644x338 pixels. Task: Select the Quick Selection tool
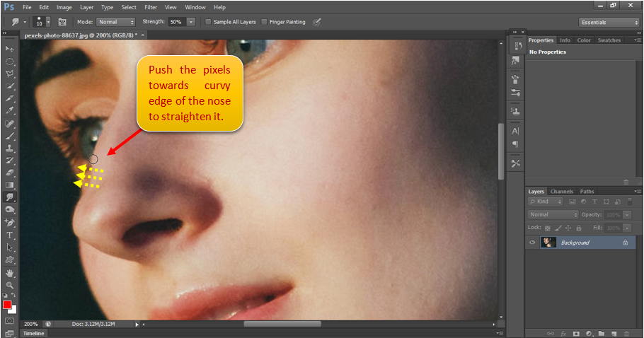click(x=9, y=86)
